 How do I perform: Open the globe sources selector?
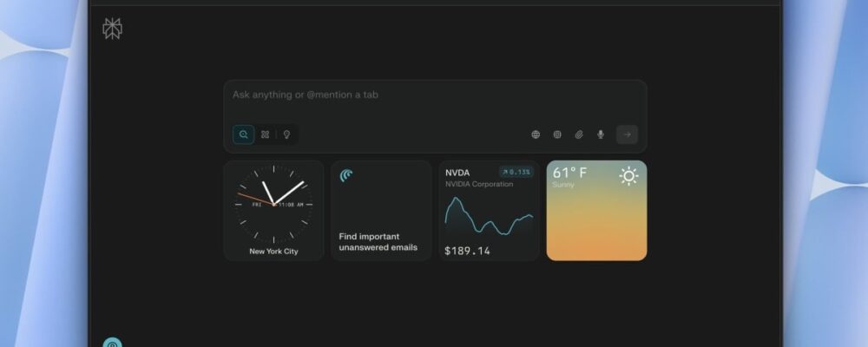536,134
